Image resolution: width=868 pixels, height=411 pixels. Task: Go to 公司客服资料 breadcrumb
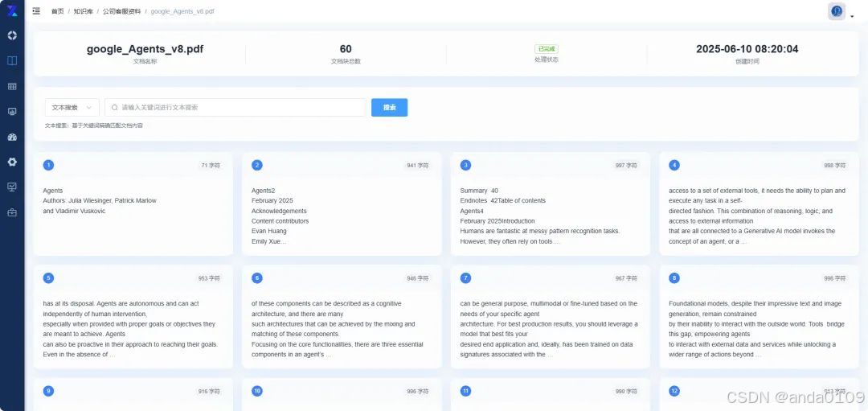tap(121, 11)
